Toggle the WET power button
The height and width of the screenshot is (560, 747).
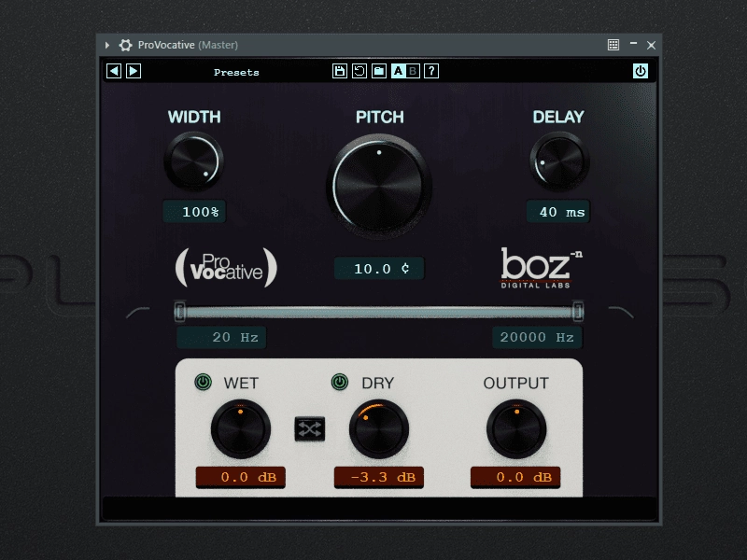204,383
